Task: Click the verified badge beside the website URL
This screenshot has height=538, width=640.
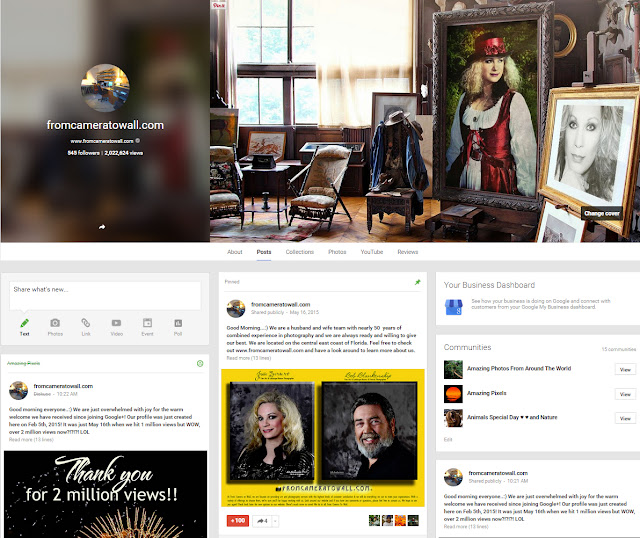Action: point(138,140)
